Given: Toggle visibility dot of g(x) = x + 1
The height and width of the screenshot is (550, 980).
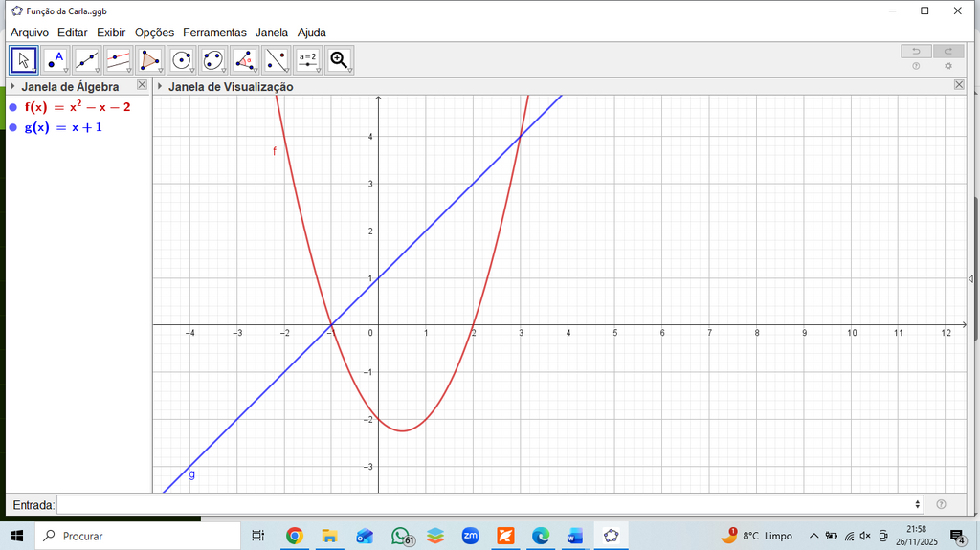Looking at the screenshot, I should pyautogui.click(x=13, y=127).
